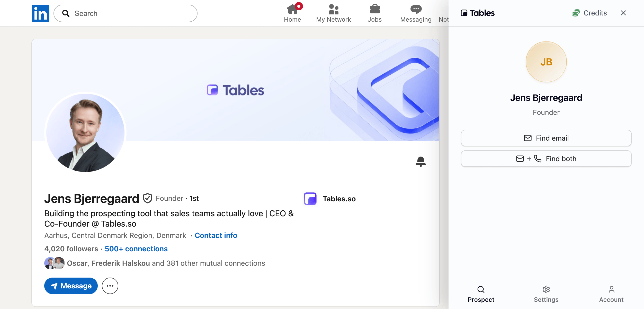This screenshot has width=644, height=309.
Task: Click the 4,020 followers text
Action: click(x=71, y=249)
